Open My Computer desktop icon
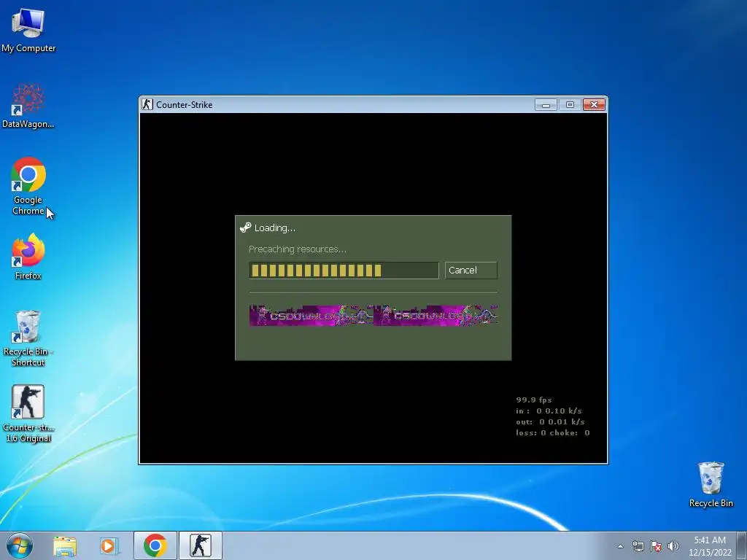Image resolution: width=747 pixels, height=560 pixels. (28, 30)
